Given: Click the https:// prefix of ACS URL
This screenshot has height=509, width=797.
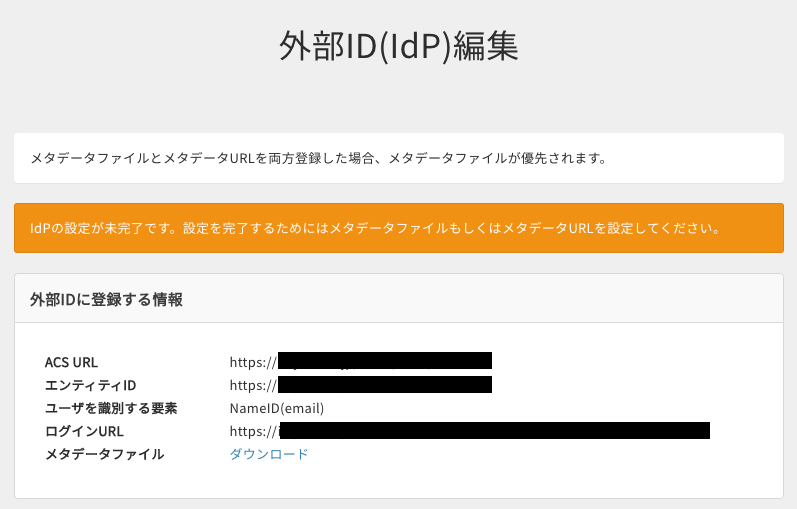Looking at the screenshot, I should [x=253, y=362].
